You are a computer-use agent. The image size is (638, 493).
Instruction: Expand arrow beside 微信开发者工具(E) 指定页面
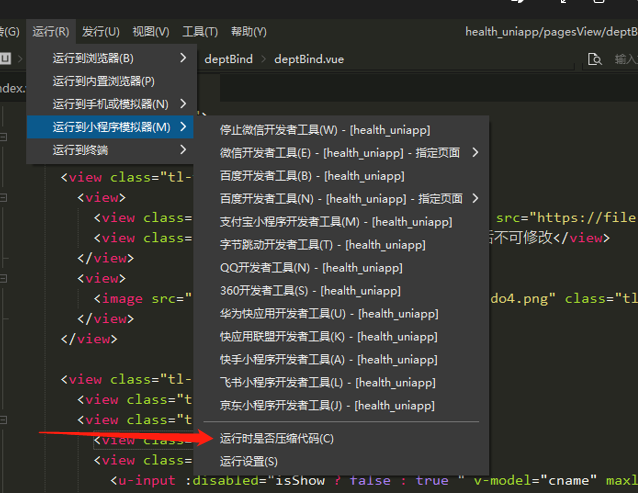475,153
